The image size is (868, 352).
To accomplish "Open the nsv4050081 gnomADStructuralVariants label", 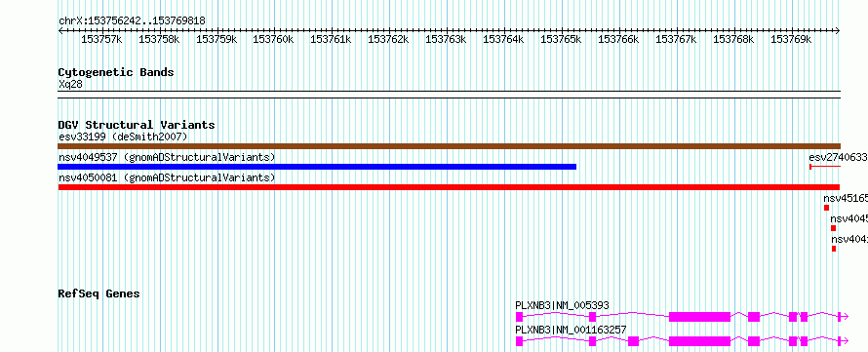I will coord(167,177).
